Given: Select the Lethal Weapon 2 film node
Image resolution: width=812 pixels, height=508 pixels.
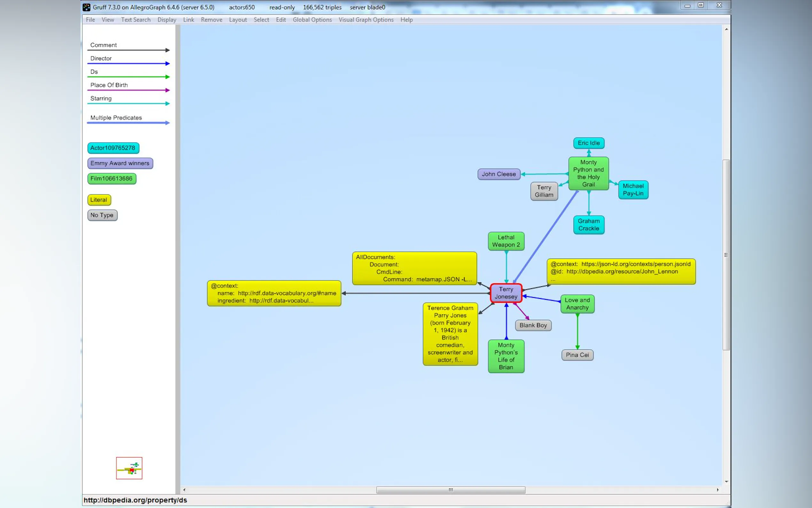Looking at the screenshot, I should (506, 241).
